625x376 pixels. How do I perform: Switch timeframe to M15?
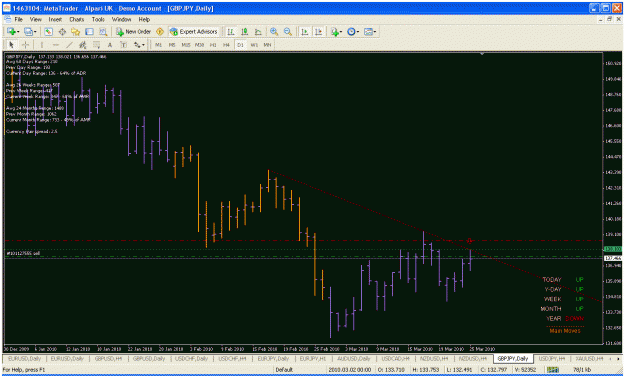pyautogui.click(x=186, y=45)
